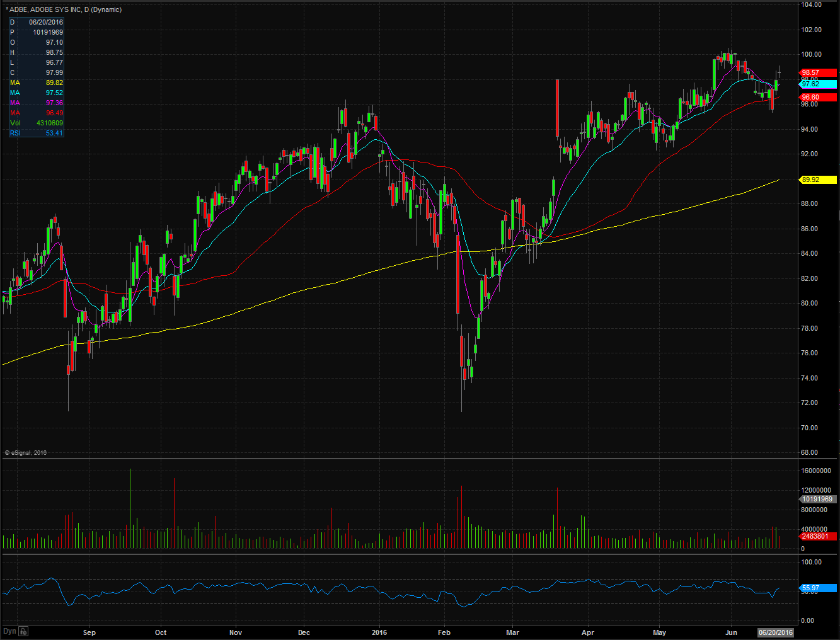
Task: Click the blue 55.97 RSI marker
Action: 817,588
